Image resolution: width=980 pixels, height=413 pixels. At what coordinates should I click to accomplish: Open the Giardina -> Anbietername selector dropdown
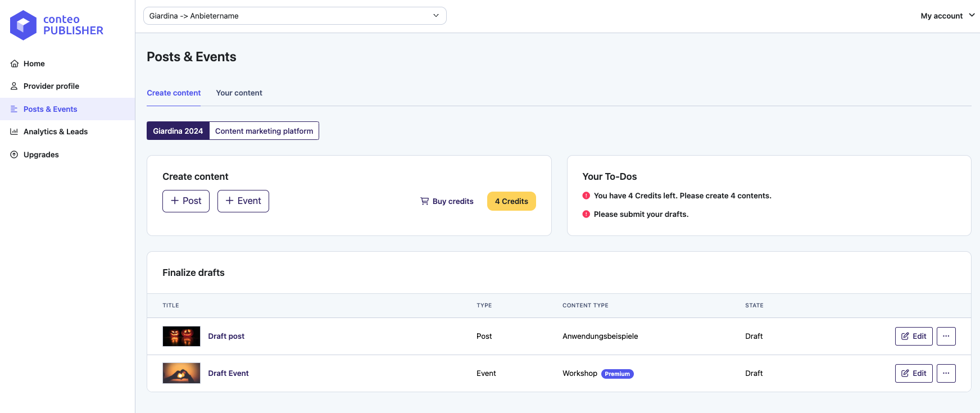coord(294,16)
